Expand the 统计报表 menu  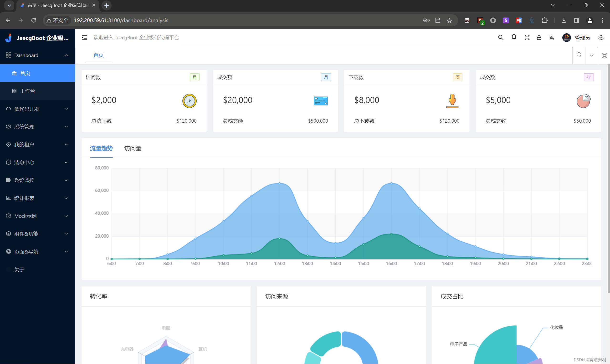tap(38, 198)
